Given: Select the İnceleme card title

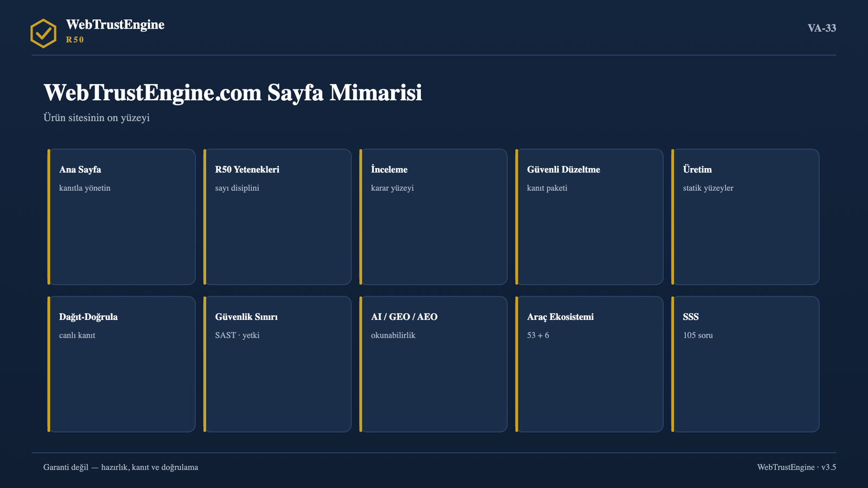Looking at the screenshot, I should [389, 169].
